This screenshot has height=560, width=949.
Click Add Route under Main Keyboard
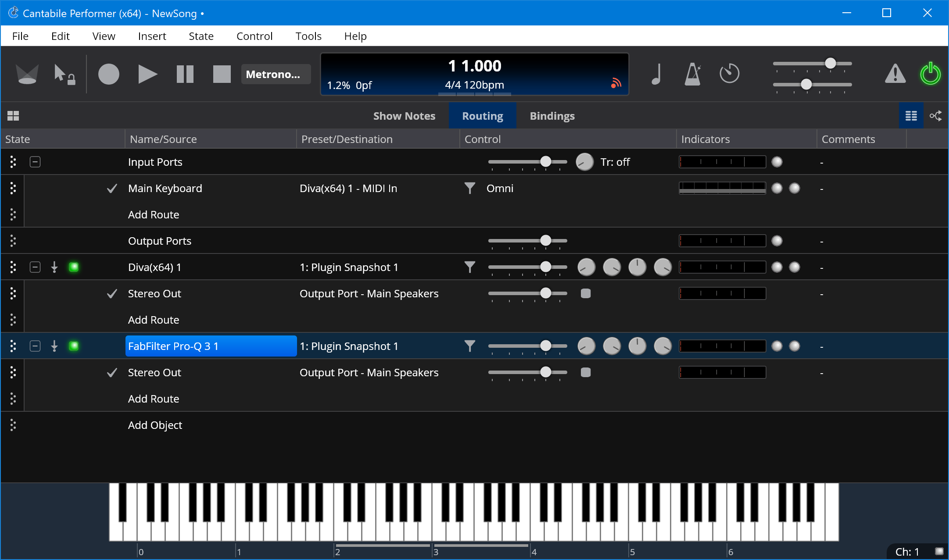(x=154, y=214)
